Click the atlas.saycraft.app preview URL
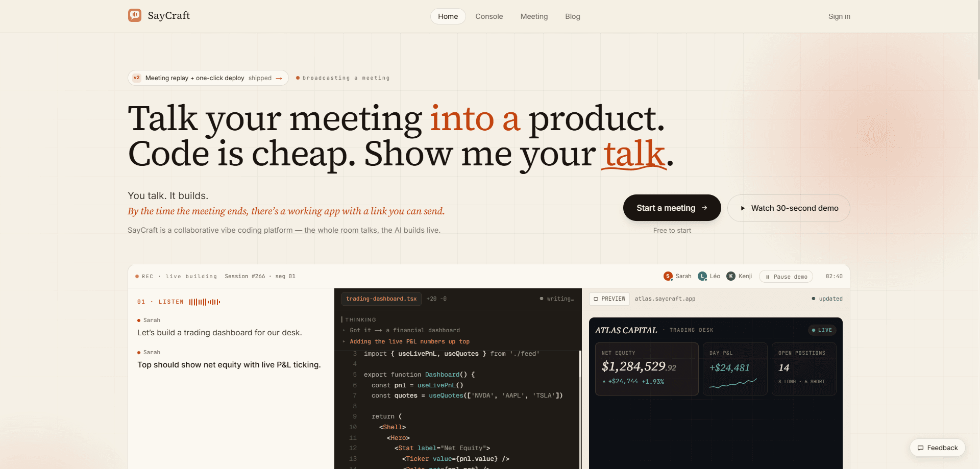Screen dimensions: 980x469 click(665, 299)
